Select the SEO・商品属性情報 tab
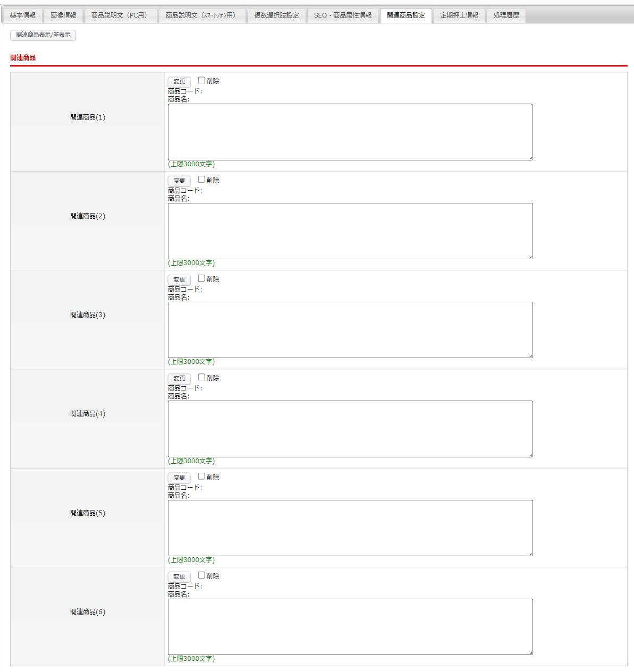Image resolution: width=634 pixels, height=672 pixels. (343, 15)
